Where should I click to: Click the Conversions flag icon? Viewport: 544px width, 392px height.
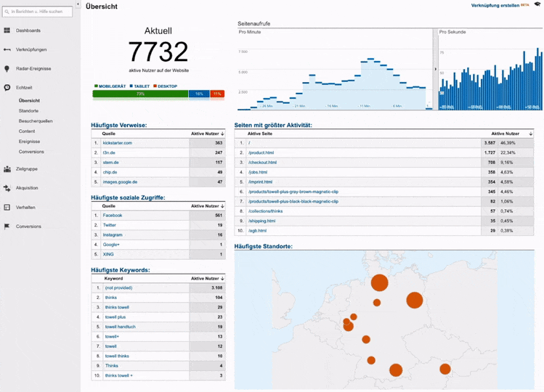[x=7, y=226]
